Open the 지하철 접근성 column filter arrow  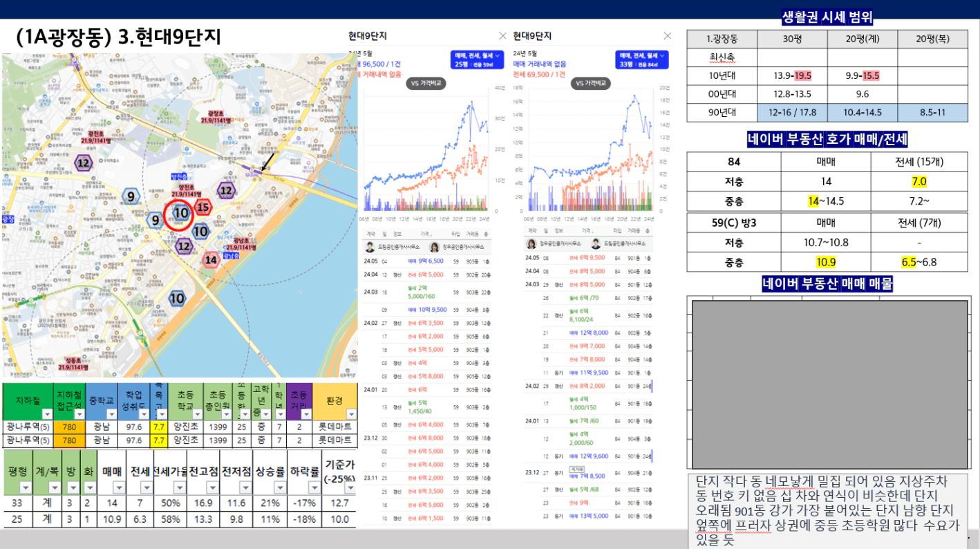78,413
